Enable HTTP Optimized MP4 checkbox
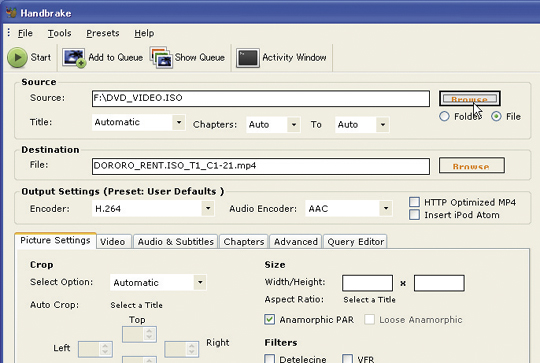 tap(414, 202)
